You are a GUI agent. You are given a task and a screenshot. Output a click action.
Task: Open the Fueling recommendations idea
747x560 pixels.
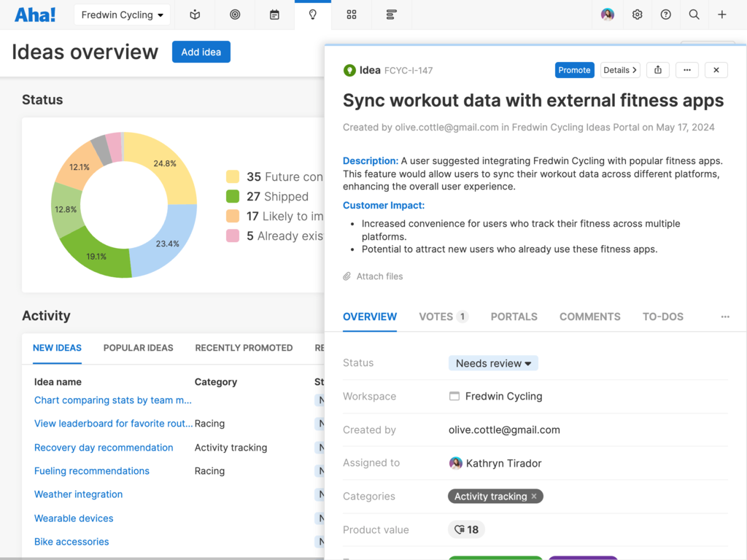[91, 471]
